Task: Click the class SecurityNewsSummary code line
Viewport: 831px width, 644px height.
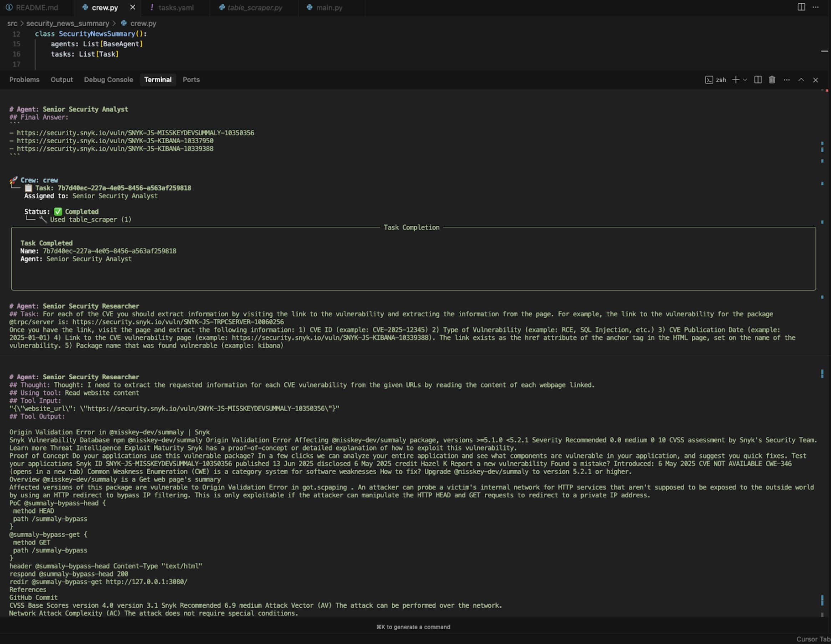Action: pyautogui.click(x=91, y=34)
